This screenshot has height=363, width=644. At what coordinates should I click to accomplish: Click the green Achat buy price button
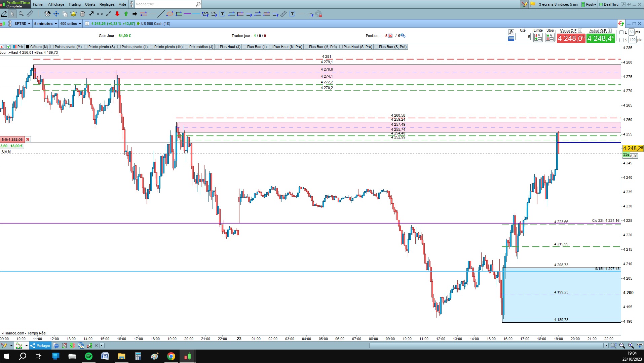[601, 38]
